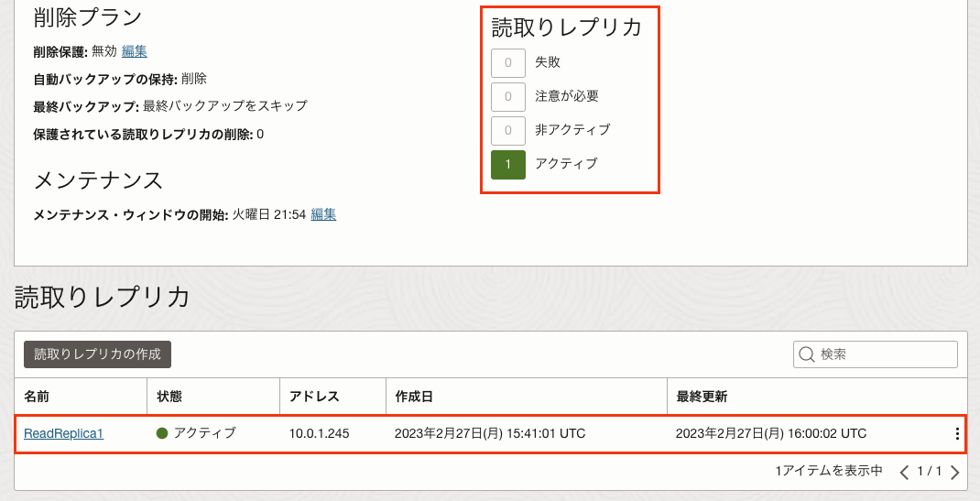Sort by the アドレス column header
The width and height of the screenshot is (980, 501).
click(x=314, y=397)
